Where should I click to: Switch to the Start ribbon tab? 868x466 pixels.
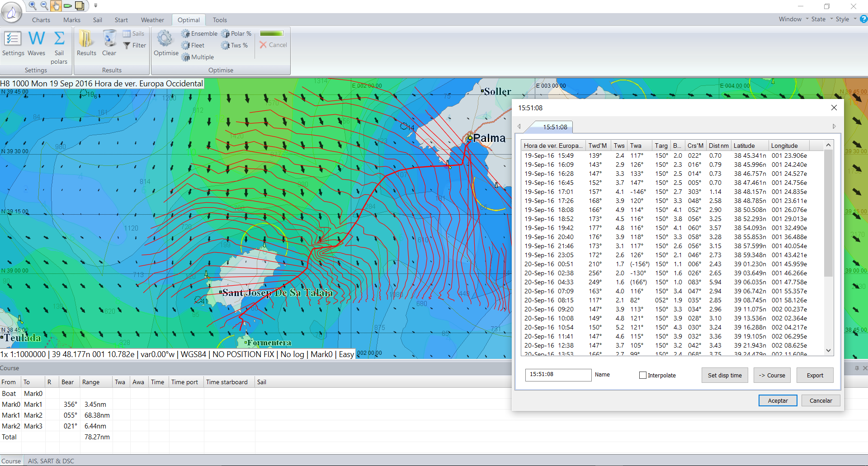click(121, 20)
